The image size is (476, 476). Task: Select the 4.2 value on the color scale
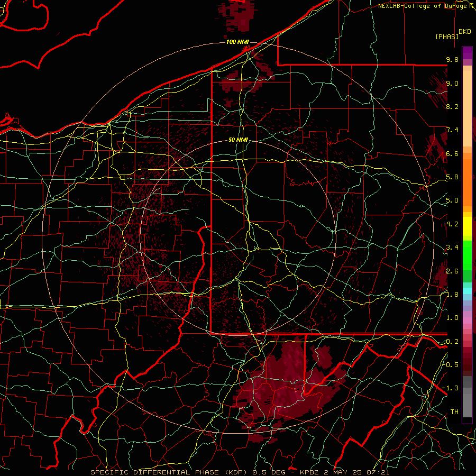pos(452,224)
